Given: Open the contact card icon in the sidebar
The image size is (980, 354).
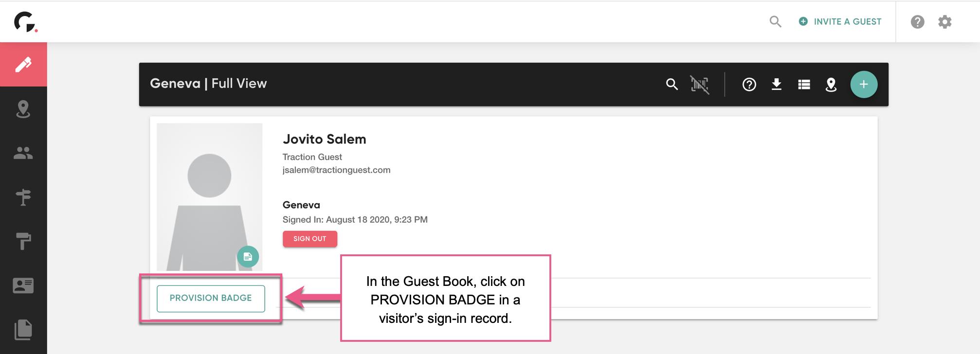Looking at the screenshot, I should point(23,285).
